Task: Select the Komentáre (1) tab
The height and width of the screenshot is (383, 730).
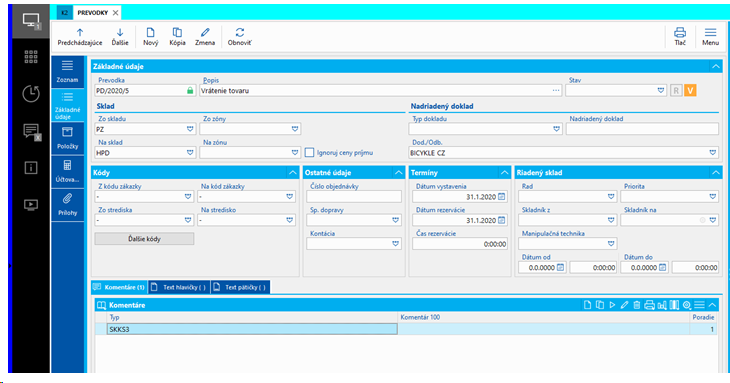Action: pyautogui.click(x=119, y=287)
